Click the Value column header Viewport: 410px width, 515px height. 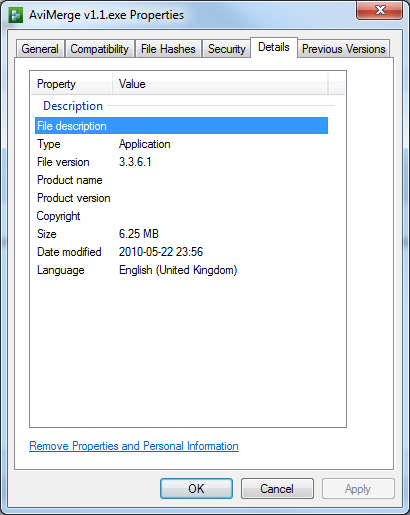pos(220,84)
